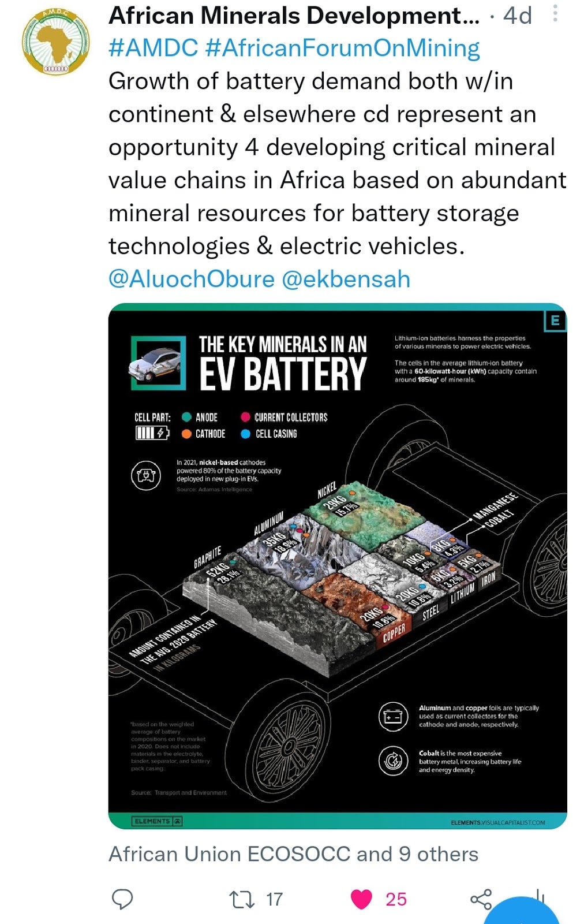Open @ekbensah's profile mention

pos(346,279)
